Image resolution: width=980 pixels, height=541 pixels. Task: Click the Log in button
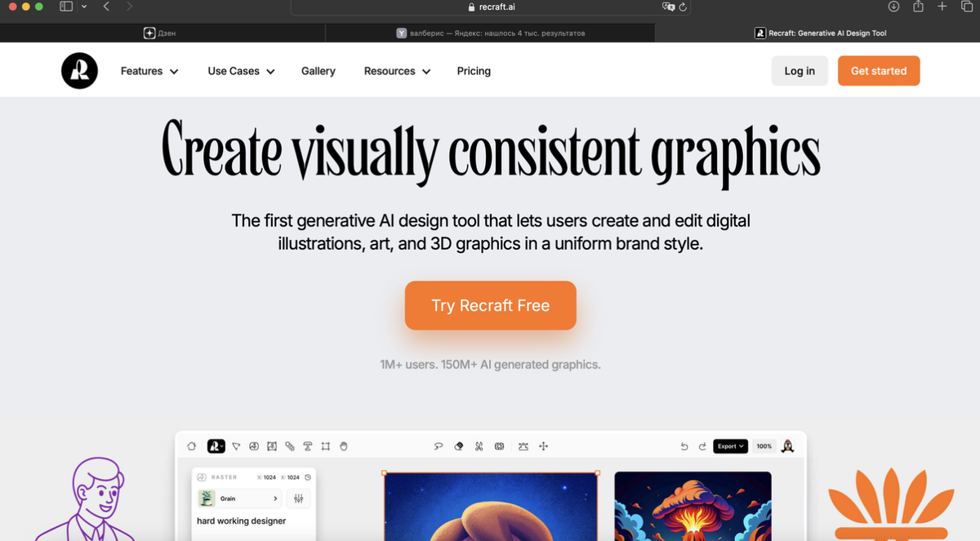(800, 71)
